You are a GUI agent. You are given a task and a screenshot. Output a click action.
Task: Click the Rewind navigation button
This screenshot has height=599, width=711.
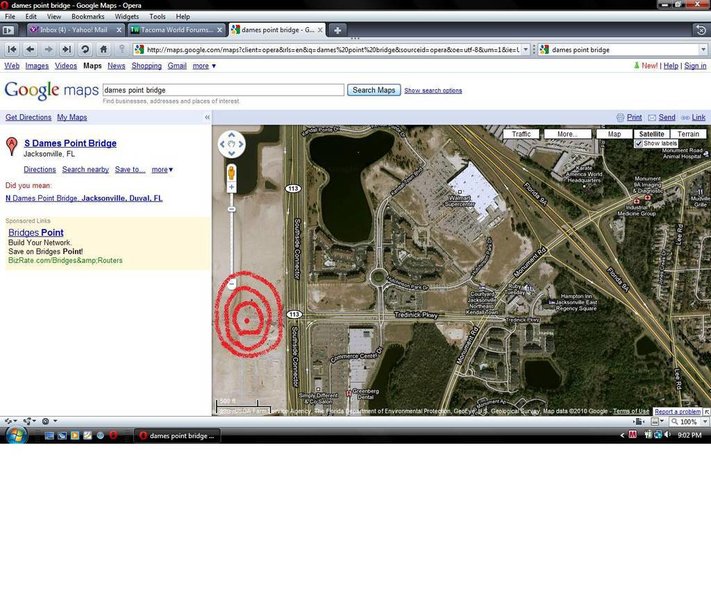[x=12, y=49]
